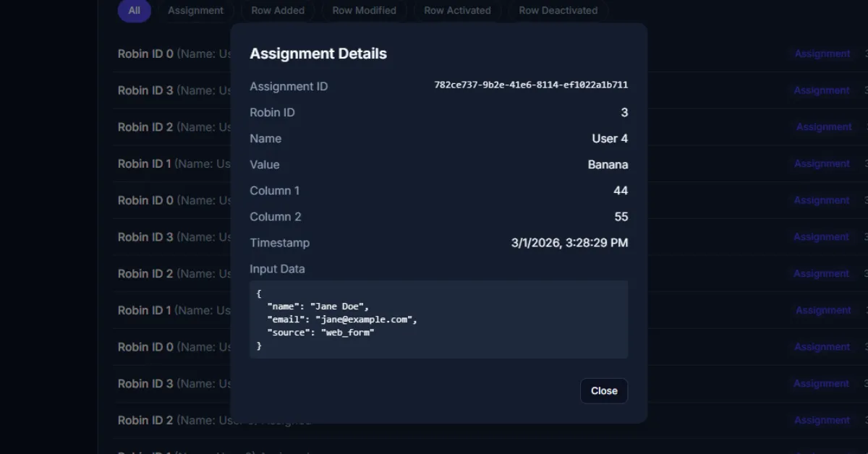Filter events by Assignment type
Image resolution: width=868 pixels, height=454 pixels.
(195, 10)
